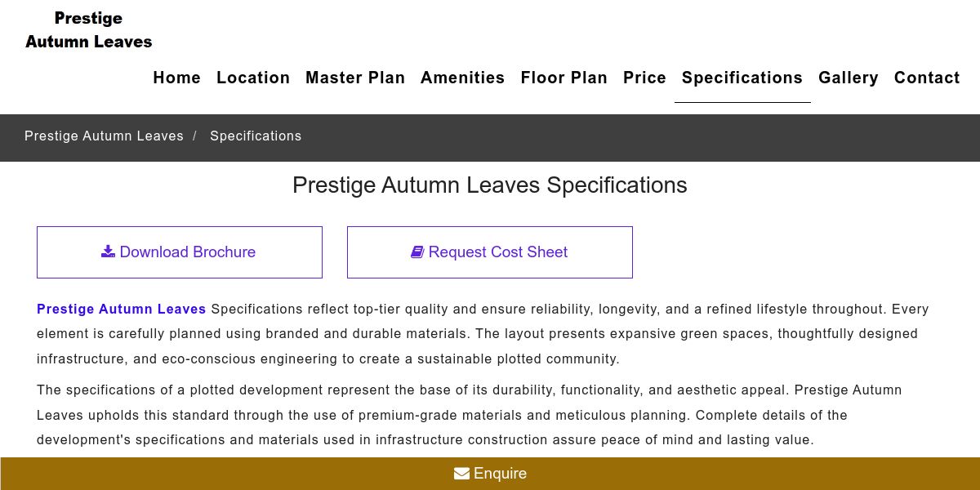
Task: Click the book icon beside Request Cost Sheet
Action: pyautogui.click(x=417, y=252)
